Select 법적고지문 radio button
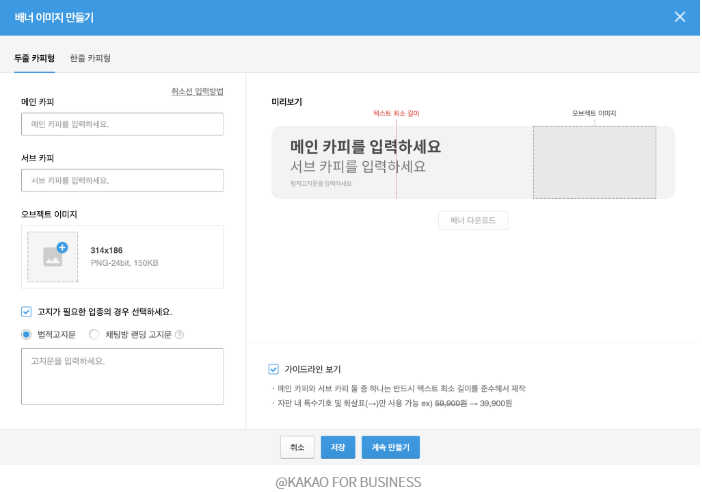The height and width of the screenshot is (492, 702). coord(26,334)
